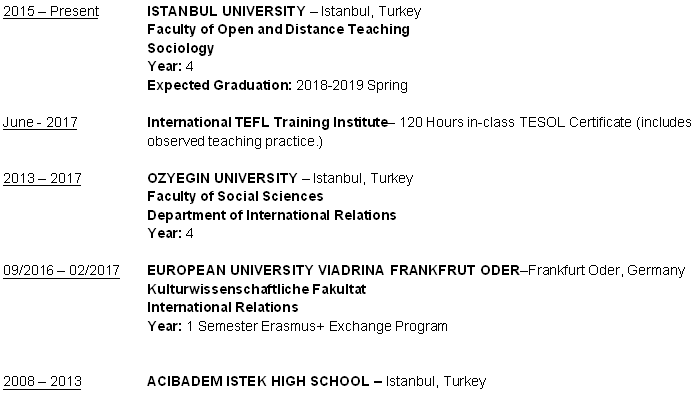The width and height of the screenshot is (696, 393).
Task: Click "Faculty of Open and Distance Teaching"
Action: (278, 29)
